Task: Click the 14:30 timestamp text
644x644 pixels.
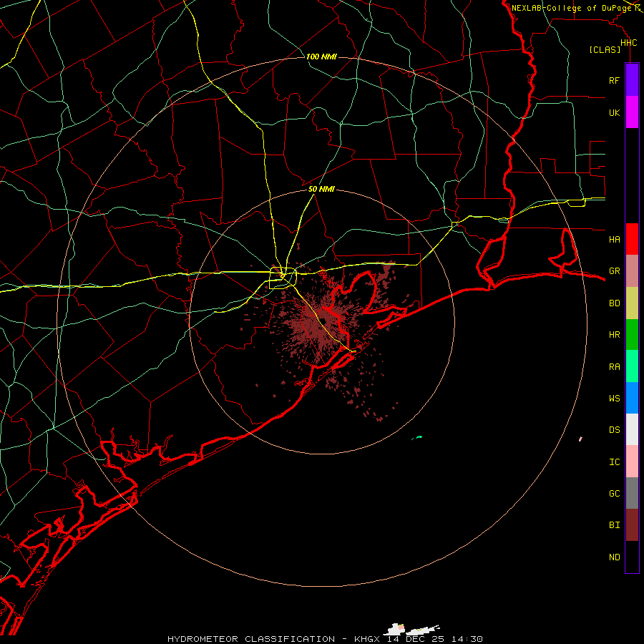Action: (467, 639)
